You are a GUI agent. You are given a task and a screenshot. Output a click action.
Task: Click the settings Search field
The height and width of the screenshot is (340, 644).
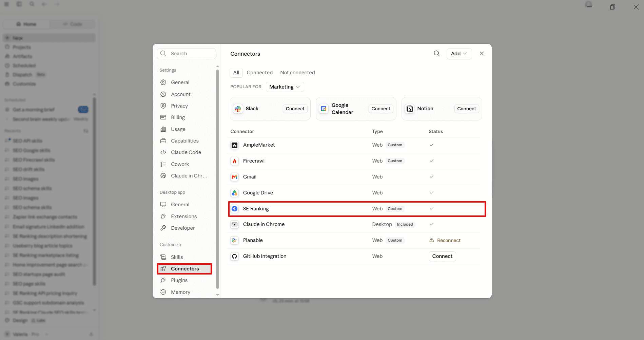186,54
